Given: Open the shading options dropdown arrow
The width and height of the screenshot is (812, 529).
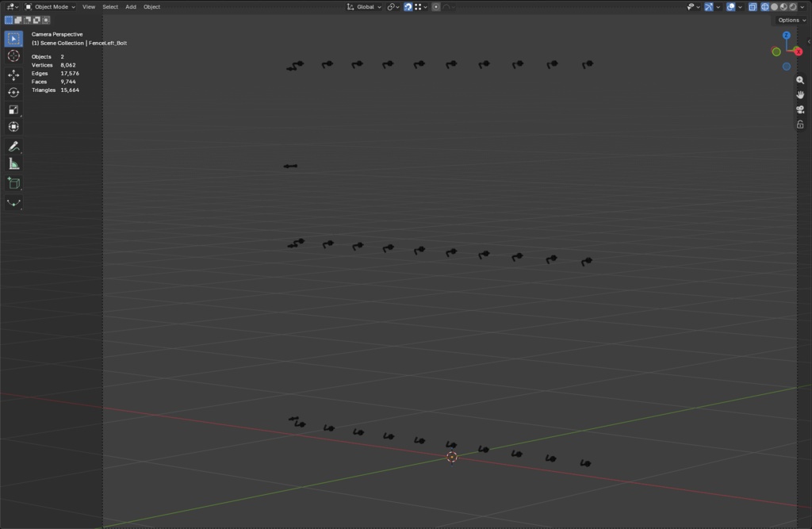Looking at the screenshot, I should click(x=802, y=6).
